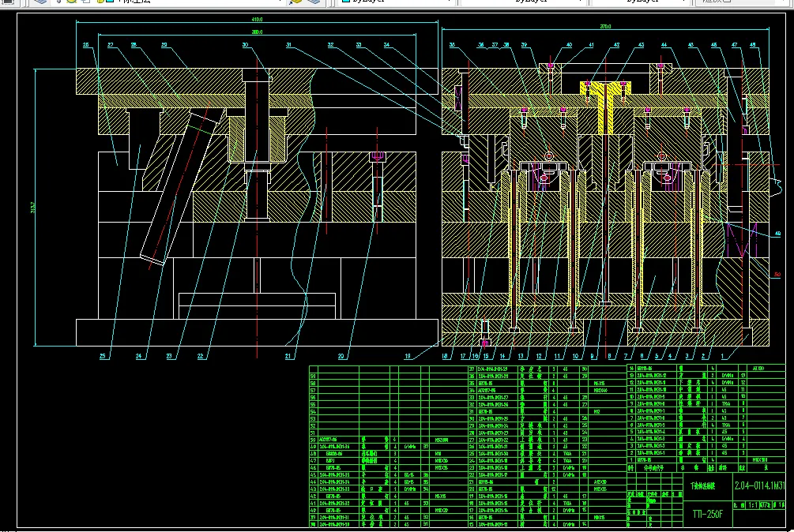Select bottom callout number 23
Viewport: 794px width, 532px height.
pos(169,356)
